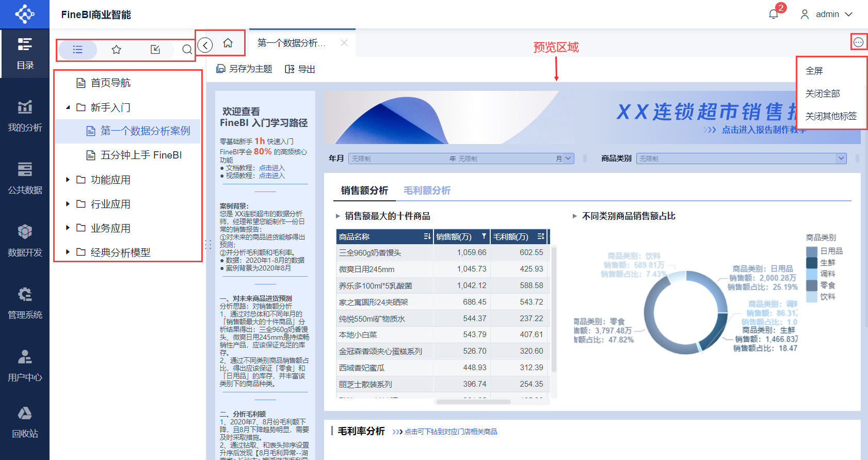Image resolution: width=868 pixels, height=460 pixels.
Task: Filter the 销售额(万) column
Action: pyautogui.click(x=484, y=236)
